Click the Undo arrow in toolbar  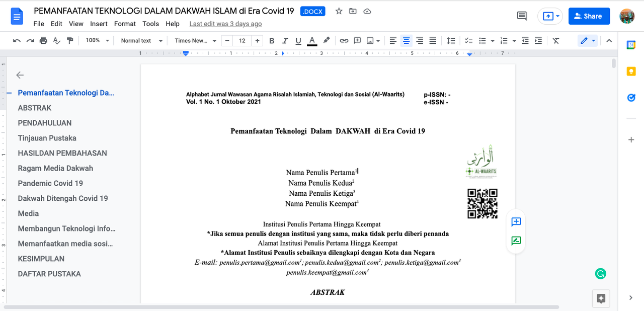point(17,41)
